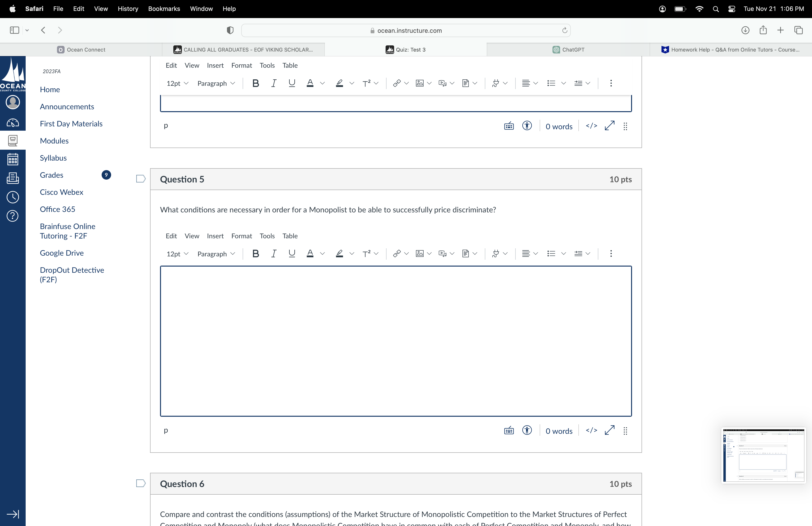Open Canvas Help from global sidebar
This screenshot has width=812, height=526.
(x=13, y=216)
